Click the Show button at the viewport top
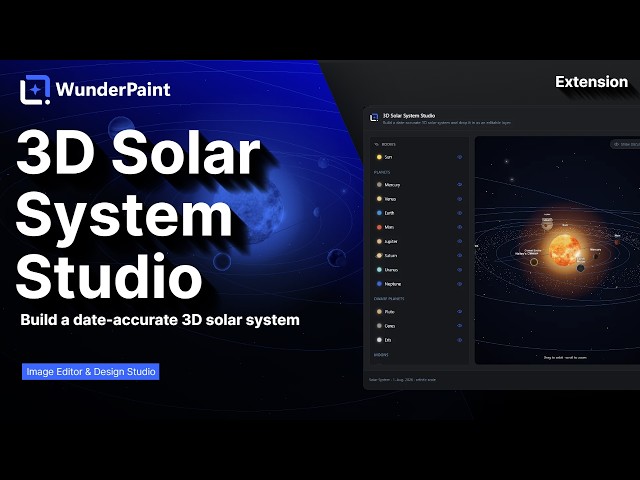Screen dimensions: 640x480 tap(625, 144)
